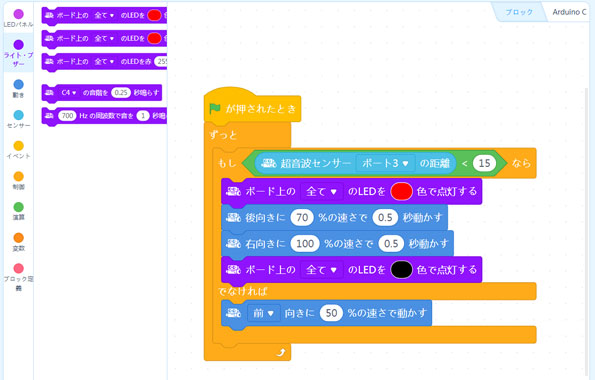The height and width of the screenshot is (380, 595).
Task: Click the 70 percent speed input field
Action: tap(302, 218)
